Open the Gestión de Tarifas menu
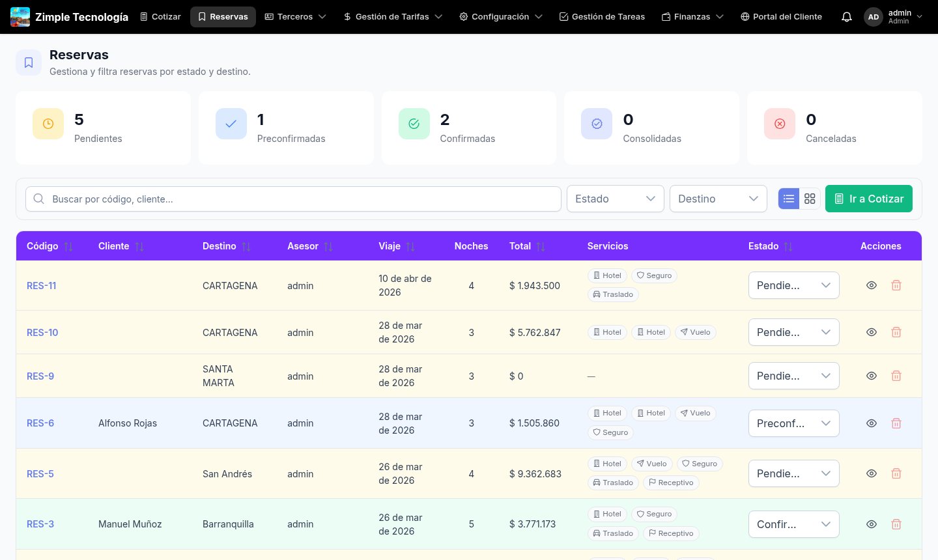Viewport: 938px width, 560px height. click(392, 16)
